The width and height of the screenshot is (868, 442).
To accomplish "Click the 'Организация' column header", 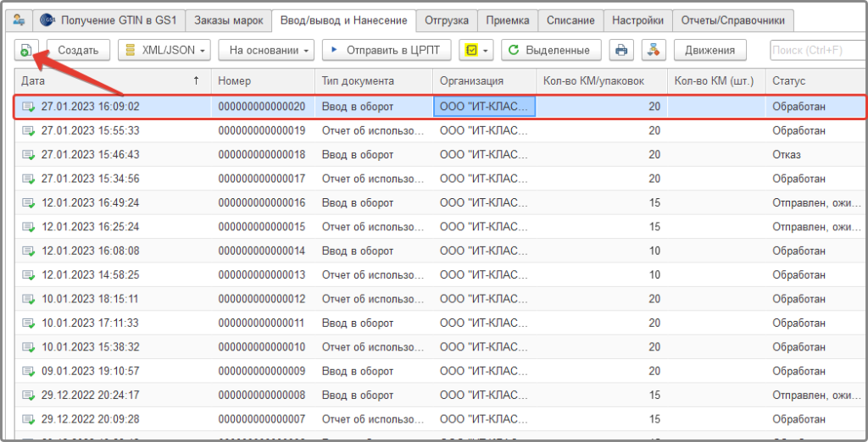I will [x=484, y=80].
